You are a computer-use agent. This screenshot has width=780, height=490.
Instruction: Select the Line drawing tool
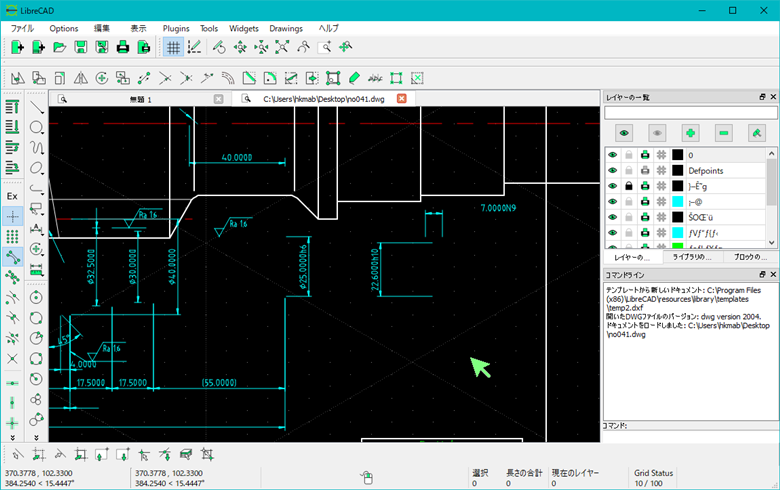point(36,107)
